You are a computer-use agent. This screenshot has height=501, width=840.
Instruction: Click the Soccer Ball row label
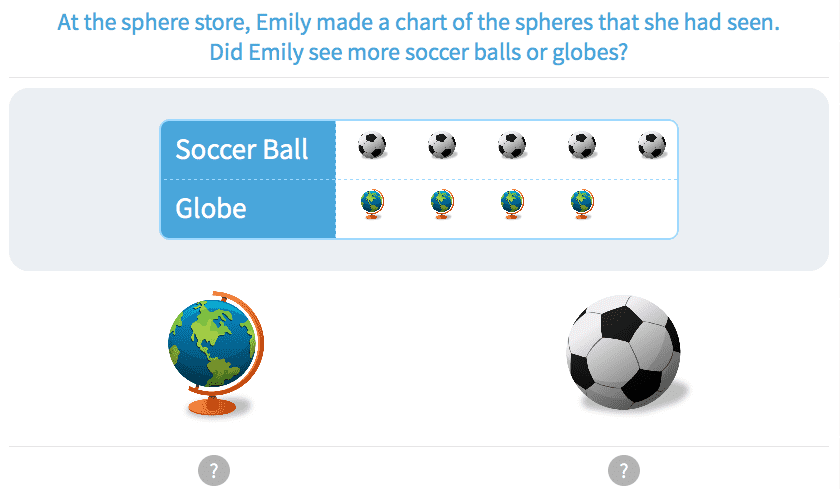(242, 150)
